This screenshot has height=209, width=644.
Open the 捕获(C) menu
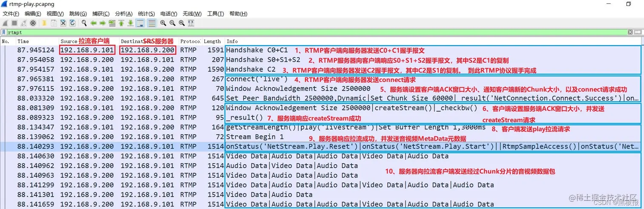101,14
